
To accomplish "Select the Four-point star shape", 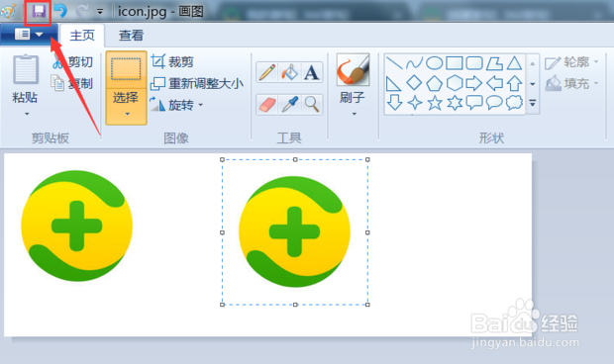I will [x=415, y=103].
